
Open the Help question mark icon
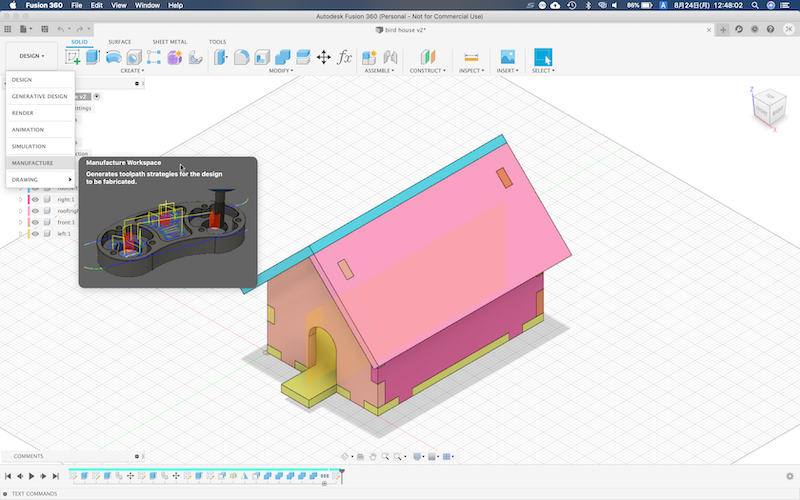(x=770, y=29)
